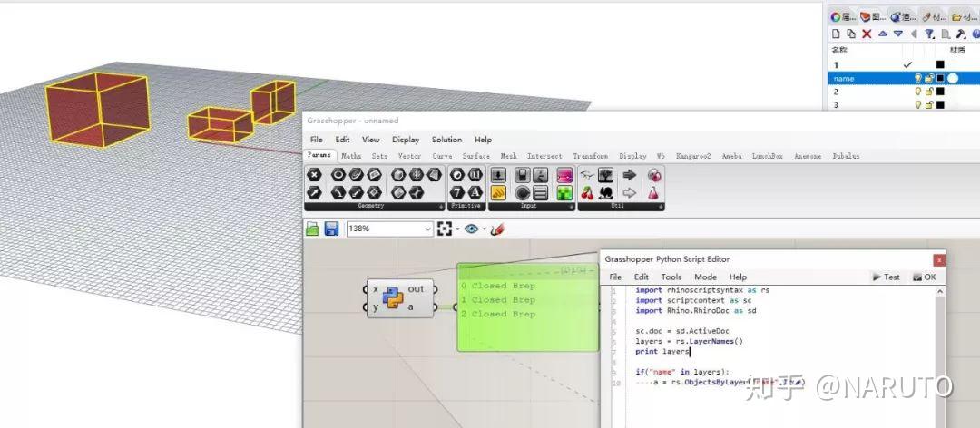Open the pink sphere Galapagos icon
Screen dimensions: 980x428
[652, 174]
